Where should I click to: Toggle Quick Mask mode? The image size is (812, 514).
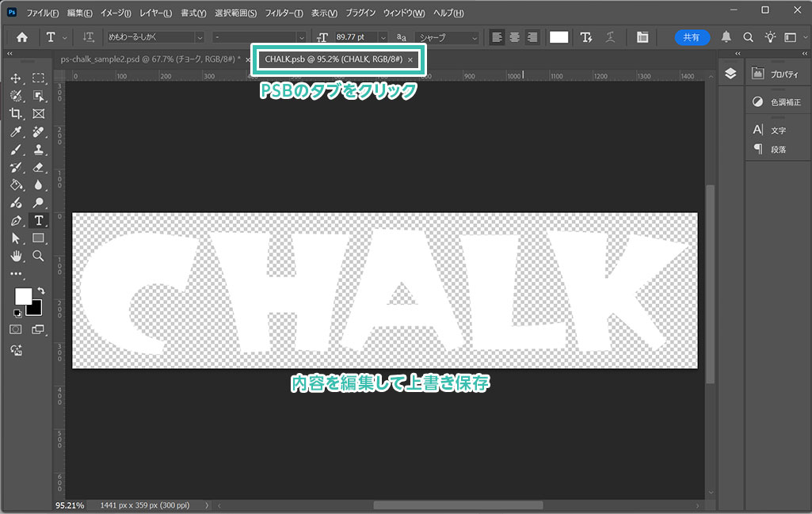click(x=16, y=329)
